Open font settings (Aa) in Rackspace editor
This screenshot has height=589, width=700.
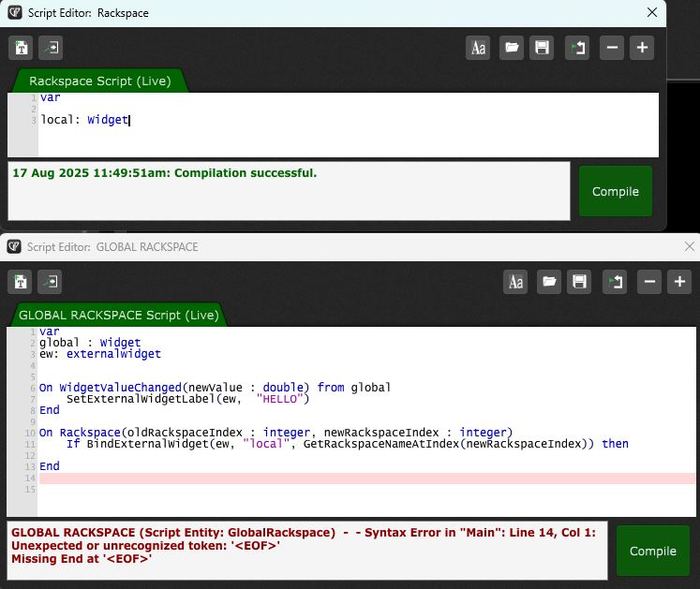(x=478, y=48)
